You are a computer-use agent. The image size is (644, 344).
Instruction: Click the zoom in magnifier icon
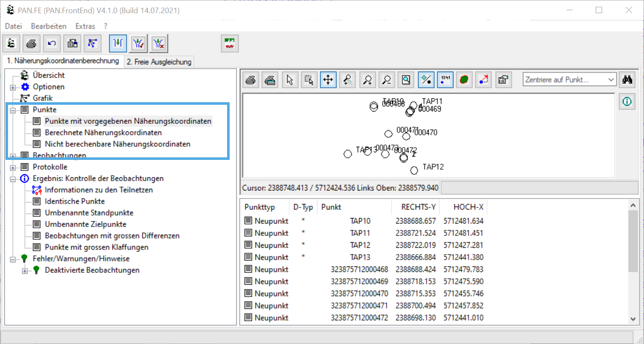(x=367, y=80)
